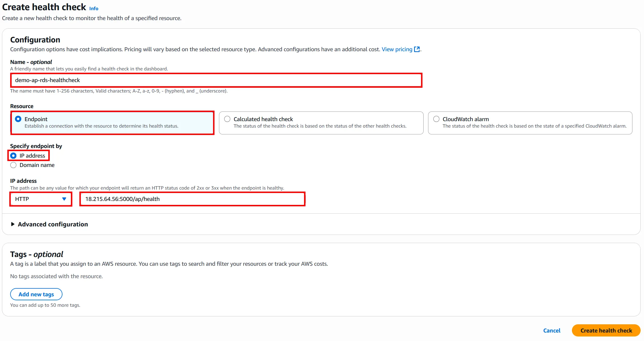644x341 pixels.
Task: Select Domain name radio button
Action: point(13,165)
